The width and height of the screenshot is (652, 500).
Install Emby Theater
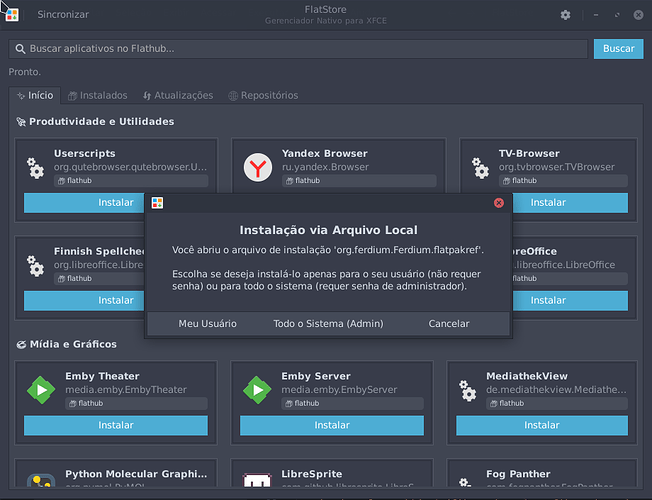tap(116, 425)
